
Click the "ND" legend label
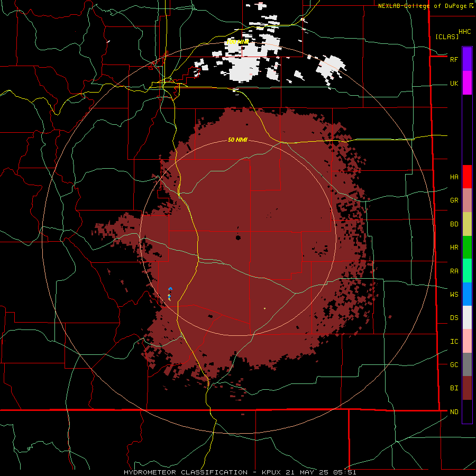(454, 412)
